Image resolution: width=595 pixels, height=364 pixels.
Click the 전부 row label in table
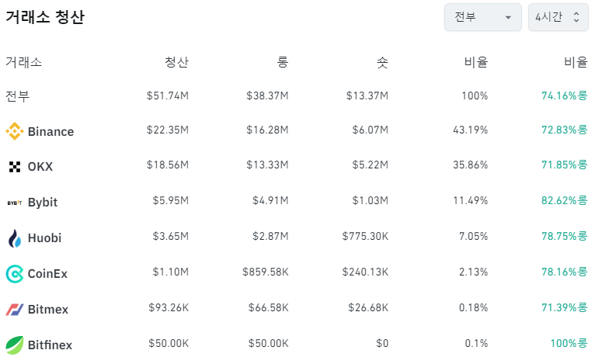17,96
